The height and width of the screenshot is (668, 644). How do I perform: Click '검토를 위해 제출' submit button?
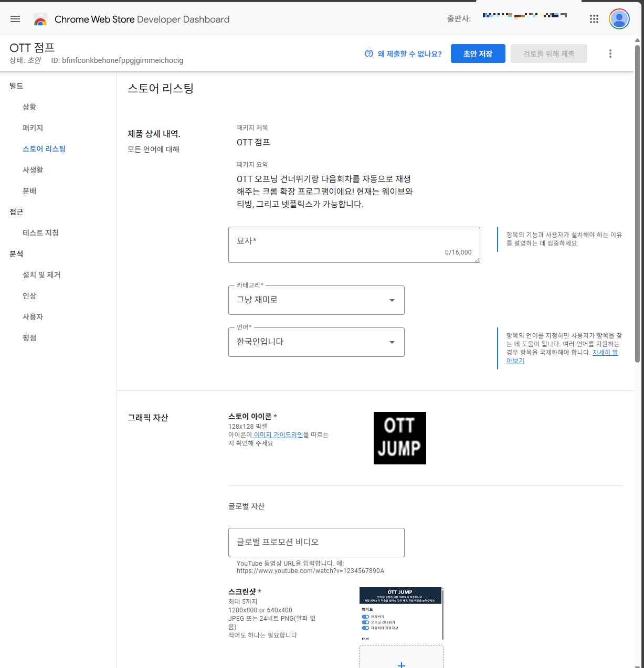(x=549, y=54)
